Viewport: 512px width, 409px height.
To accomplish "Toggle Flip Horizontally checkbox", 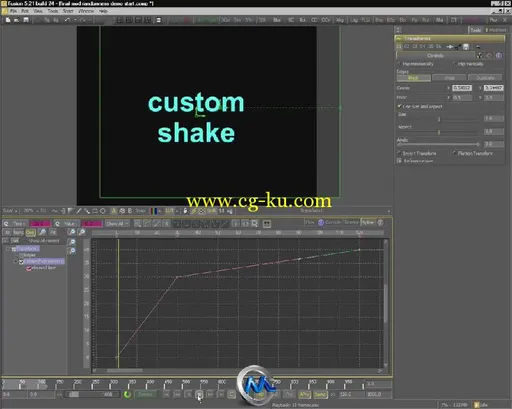I will 399,64.
